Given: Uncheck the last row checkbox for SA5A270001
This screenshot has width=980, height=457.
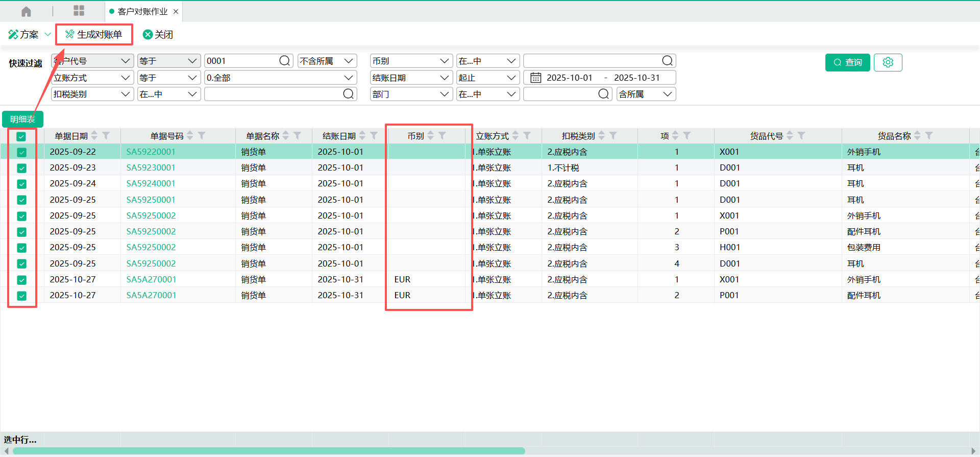Looking at the screenshot, I should (21, 296).
